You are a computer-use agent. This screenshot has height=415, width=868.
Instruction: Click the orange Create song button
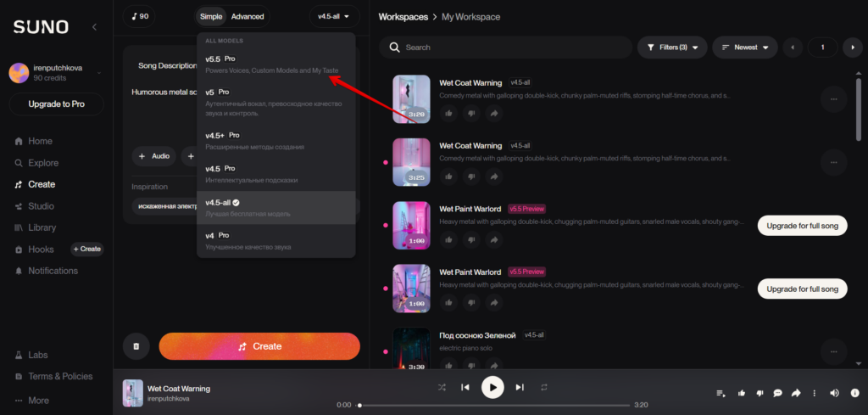[259, 346]
